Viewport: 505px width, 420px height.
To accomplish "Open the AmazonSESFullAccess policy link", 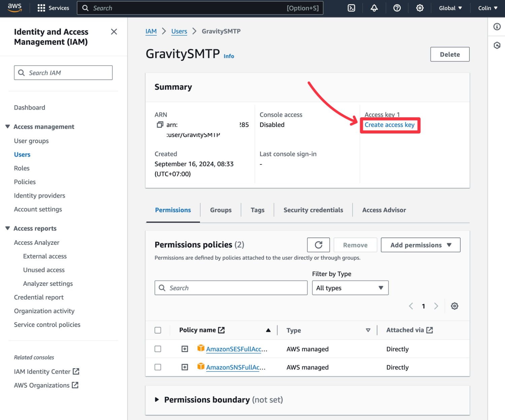I will [237, 349].
